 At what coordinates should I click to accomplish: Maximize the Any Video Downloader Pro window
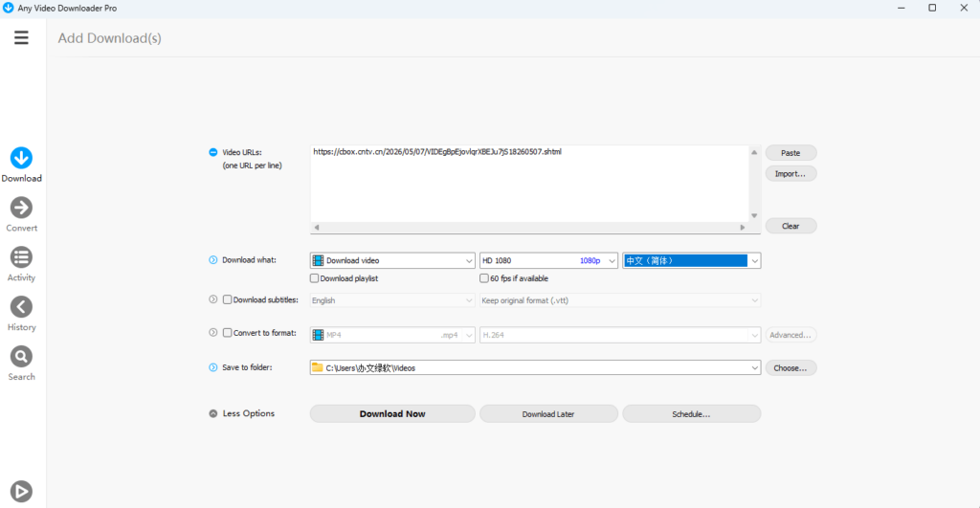932,8
